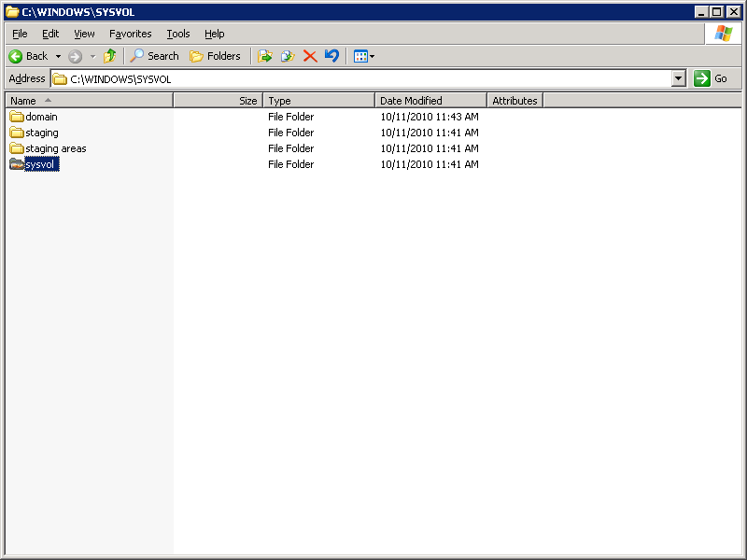Image resolution: width=747 pixels, height=560 pixels.
Task: Open the Edit menu
Action: pos(50,34)
